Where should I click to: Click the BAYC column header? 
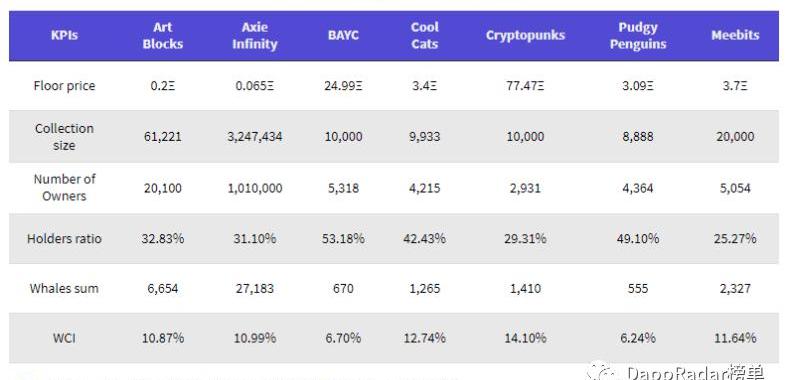point(343,35)
